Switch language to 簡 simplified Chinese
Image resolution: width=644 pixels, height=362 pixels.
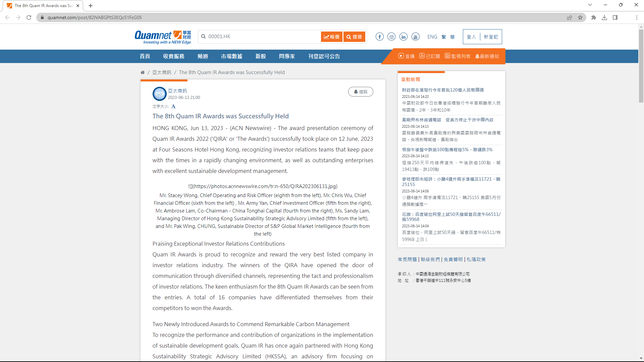coord(452,37)
